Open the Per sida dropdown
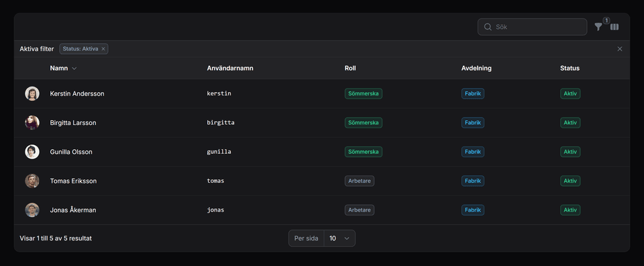Screen dimensions: 644x266 339,238
